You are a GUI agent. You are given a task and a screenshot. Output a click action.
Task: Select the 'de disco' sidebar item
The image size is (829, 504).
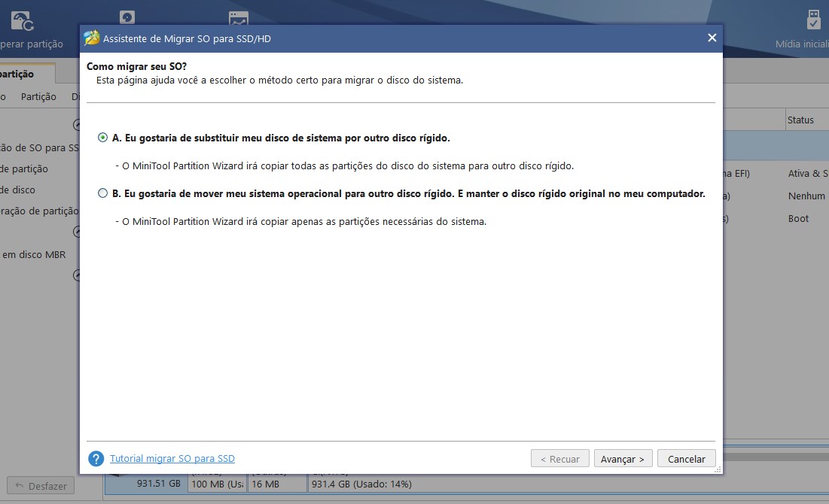click(x=17, y=190)
